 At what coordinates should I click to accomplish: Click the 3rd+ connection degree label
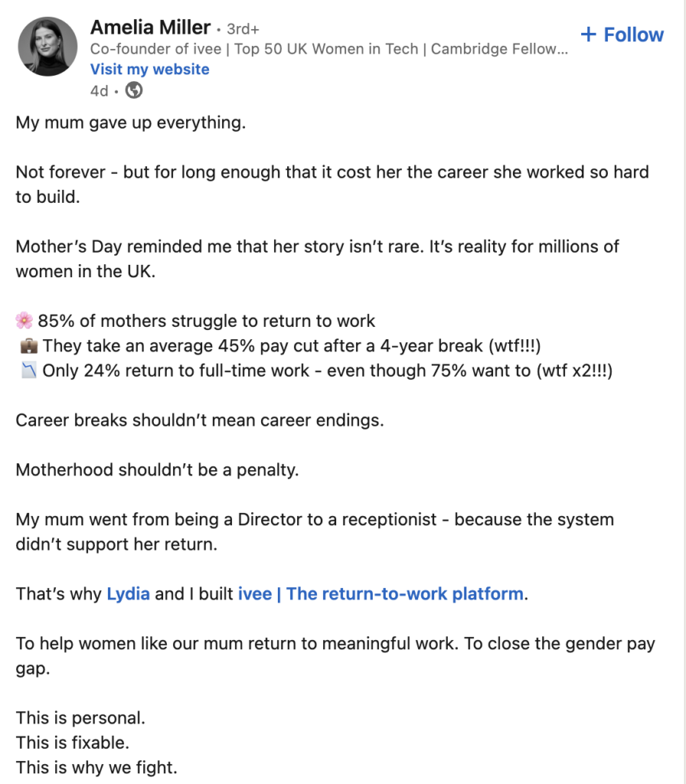[243, 29]
